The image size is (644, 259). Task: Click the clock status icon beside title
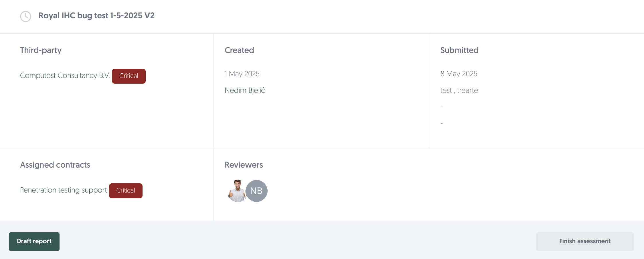(25, 16)
